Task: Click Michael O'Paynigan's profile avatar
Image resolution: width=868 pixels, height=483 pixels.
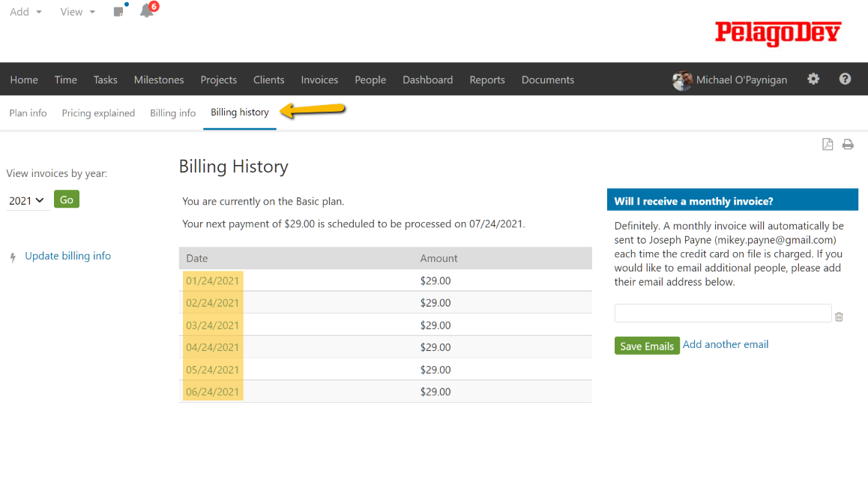Action: (683, 79)
